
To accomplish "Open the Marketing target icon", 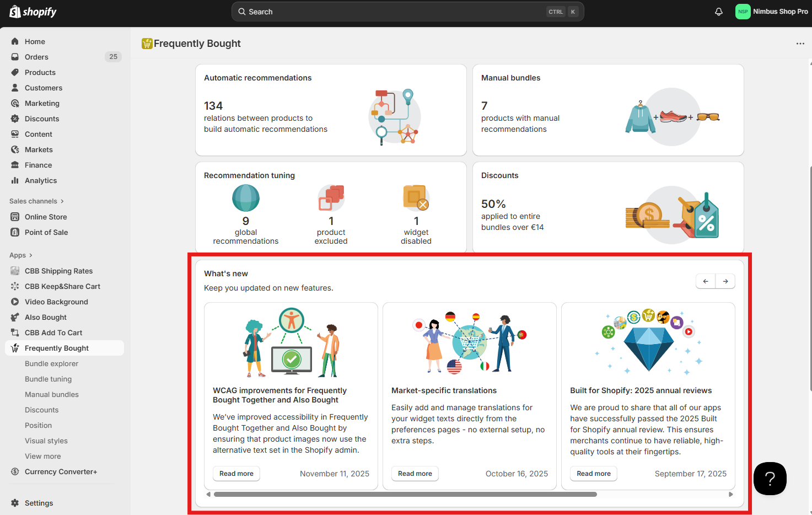I will pyautogui.click(x=15, y=103).
